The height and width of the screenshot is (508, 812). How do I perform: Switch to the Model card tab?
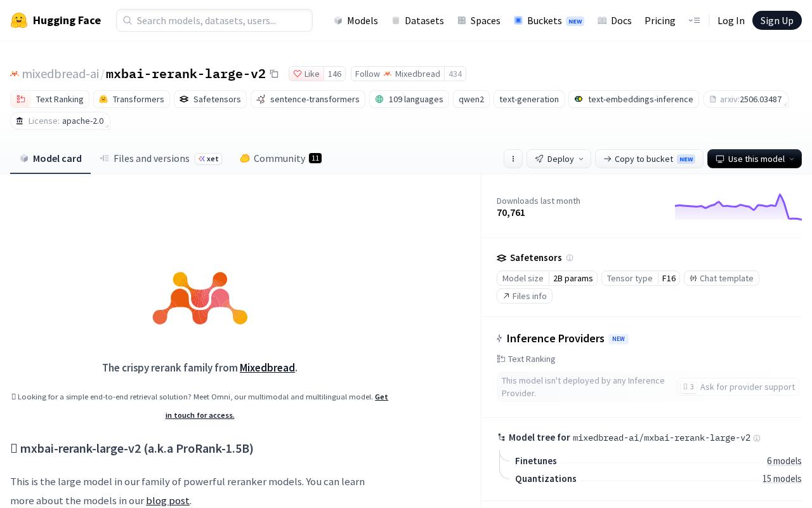coord(51,159)
